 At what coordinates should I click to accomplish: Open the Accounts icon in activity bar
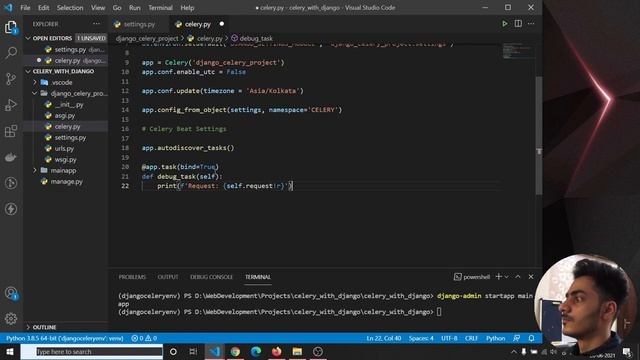pos(11,293)
